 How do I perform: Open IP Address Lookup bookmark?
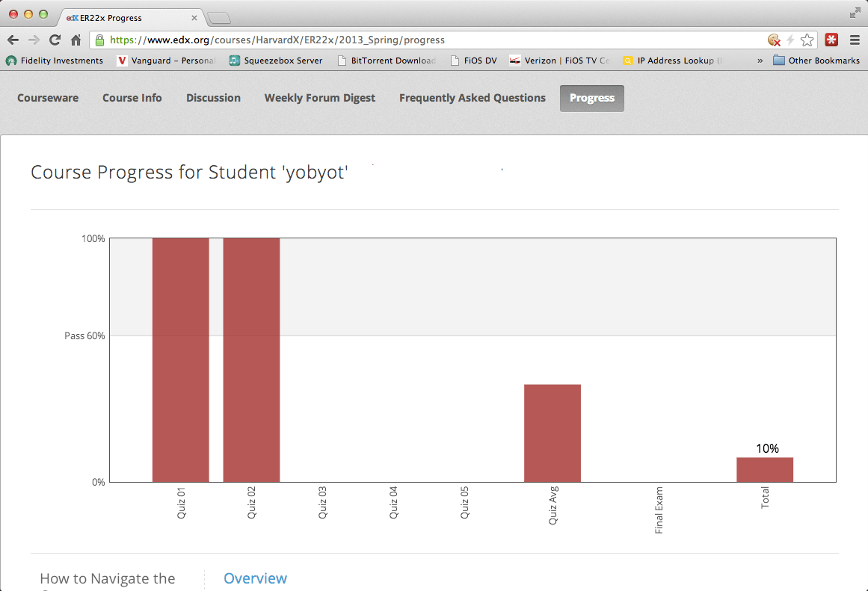(x=673, y=61)
